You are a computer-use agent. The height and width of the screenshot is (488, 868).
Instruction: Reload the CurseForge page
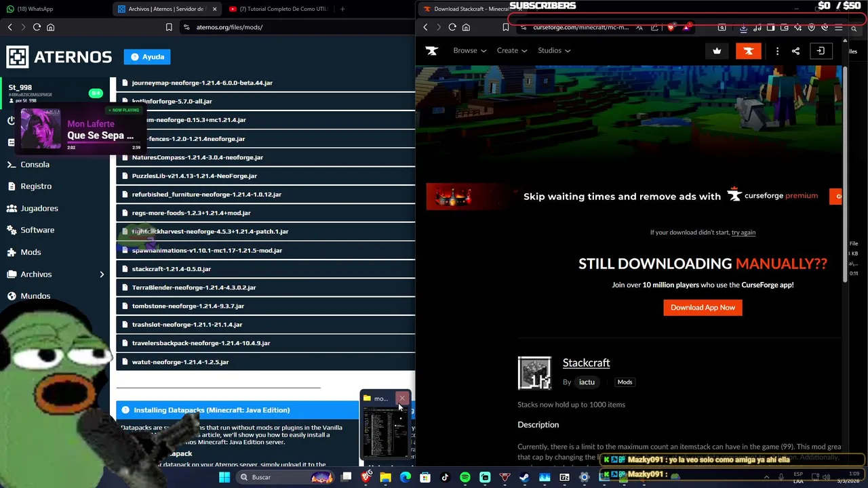click(x=452, y=27)
